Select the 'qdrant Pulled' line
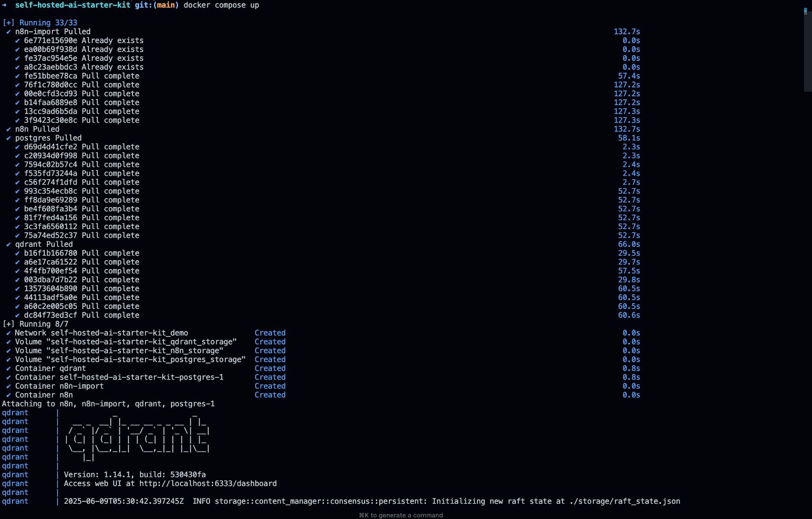This screenshot has width=812, height=519. coord(44,245)
